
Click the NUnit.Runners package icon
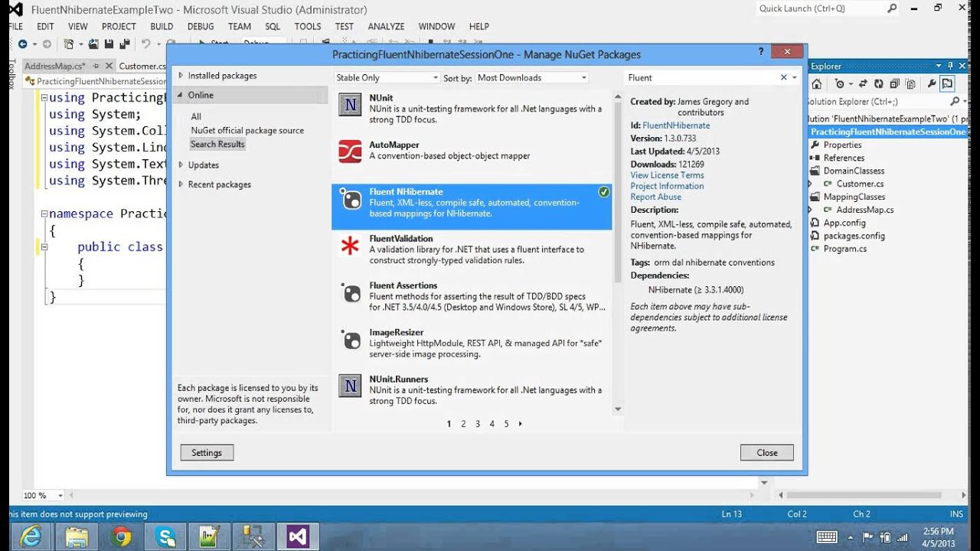pyautogui.click(x=350, y=386)
